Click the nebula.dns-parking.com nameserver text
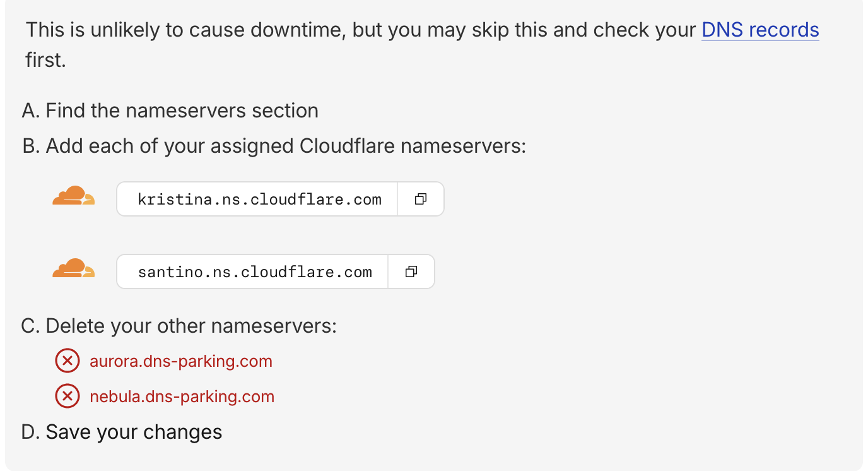Image resolution: width=868 pixels, height=471 pixels. [x=182, y=396]
